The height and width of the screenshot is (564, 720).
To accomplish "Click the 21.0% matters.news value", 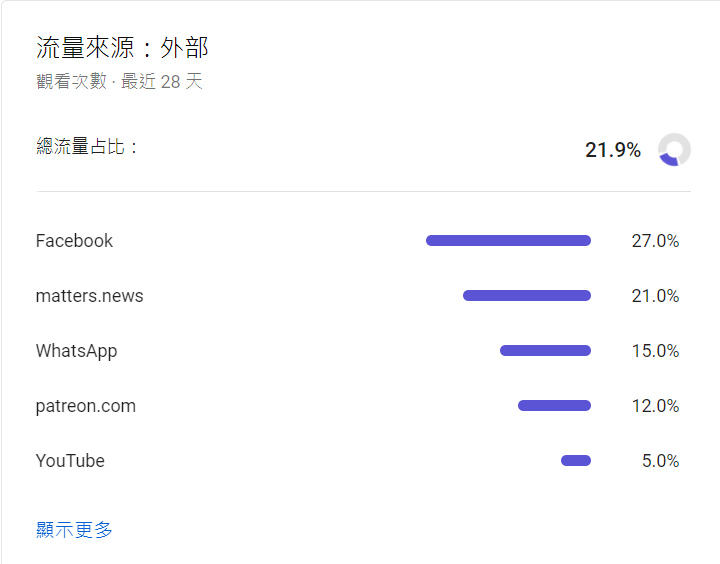I will pos(655,296).
